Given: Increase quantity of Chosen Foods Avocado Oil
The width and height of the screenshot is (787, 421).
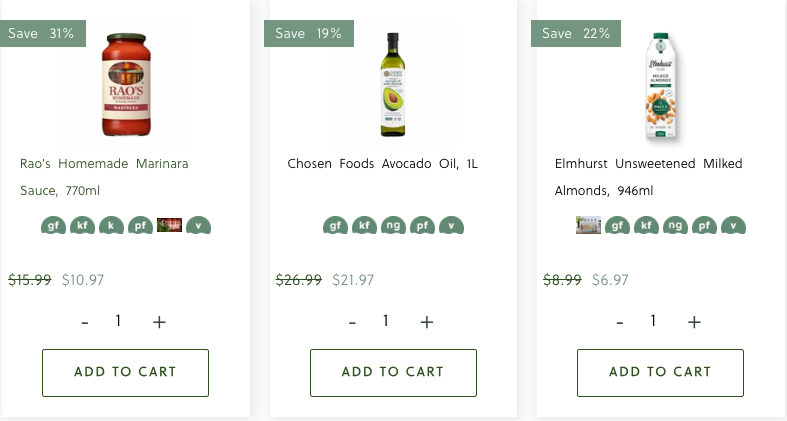Looking at the screenshot, I should (427, 322).
